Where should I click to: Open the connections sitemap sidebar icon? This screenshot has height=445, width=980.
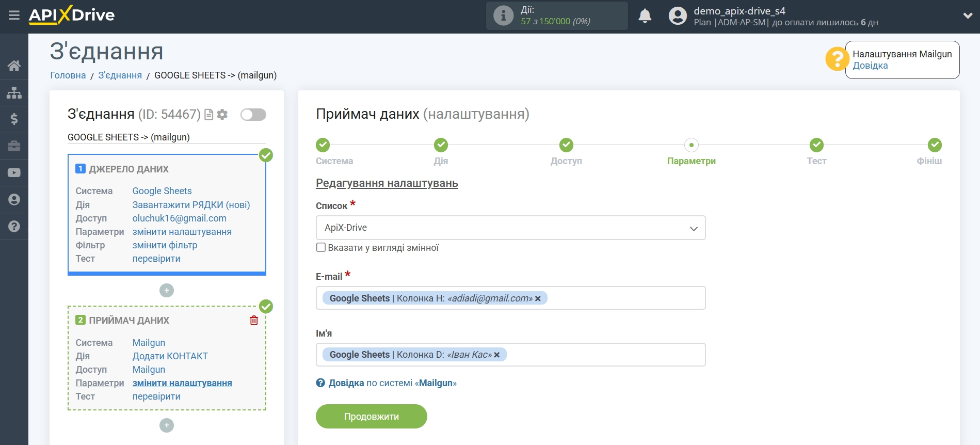(x=14, y=92)
